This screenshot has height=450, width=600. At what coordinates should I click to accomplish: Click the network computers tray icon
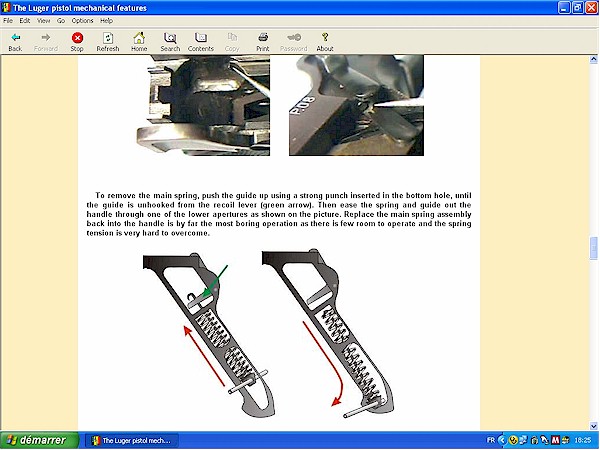click(523, 440)
